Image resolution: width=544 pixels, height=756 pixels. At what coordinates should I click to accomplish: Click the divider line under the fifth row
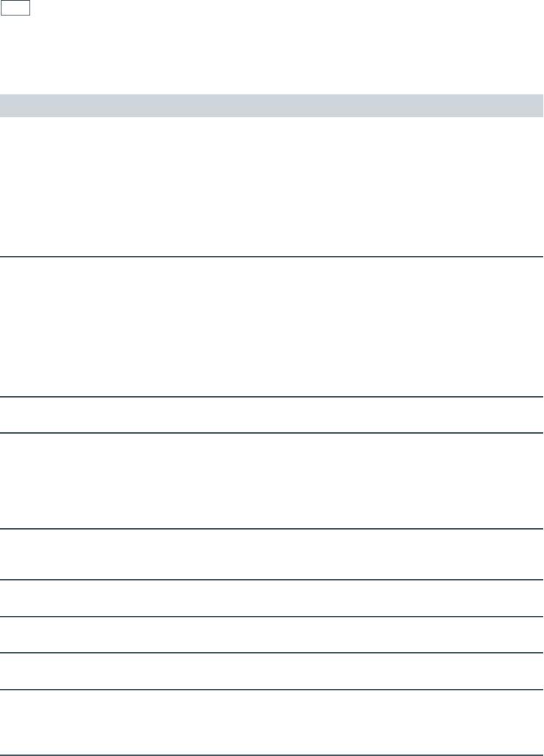(x=271, y=580)
